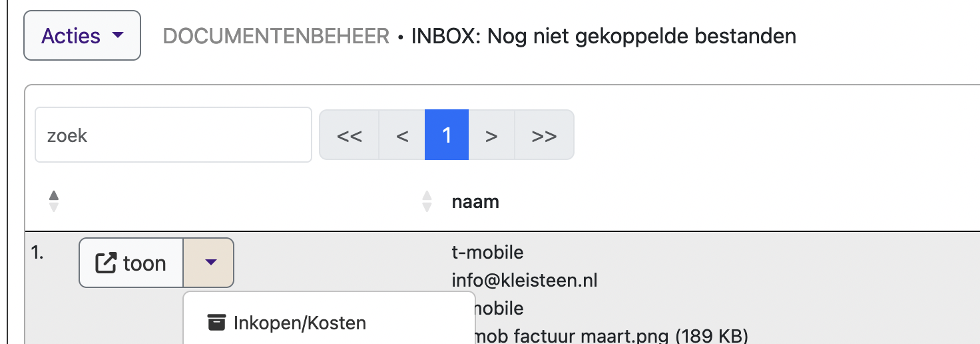Click sort arrows of the first column
The image size is (980, 344).
pos(55,201)
